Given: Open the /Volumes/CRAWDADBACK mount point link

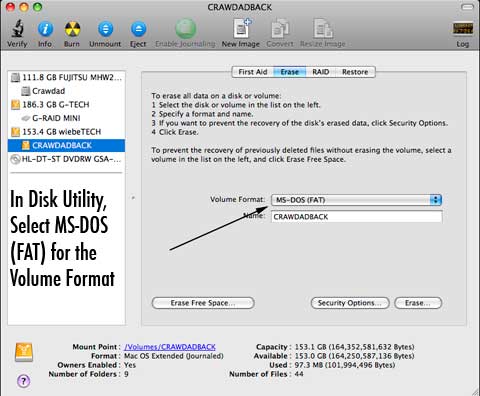Looking at the screenshot, I should 170,347.
